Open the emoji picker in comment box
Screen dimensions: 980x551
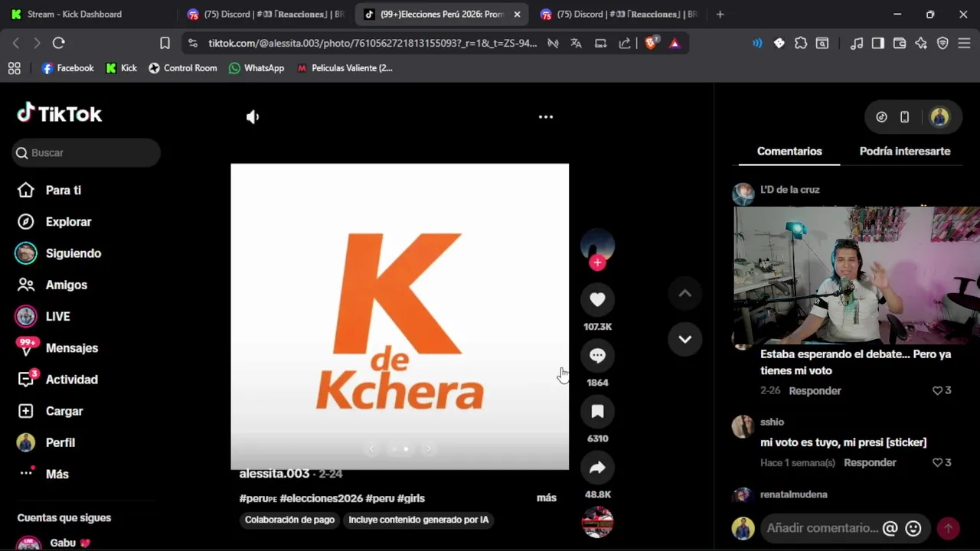click(x=913, y=528)
